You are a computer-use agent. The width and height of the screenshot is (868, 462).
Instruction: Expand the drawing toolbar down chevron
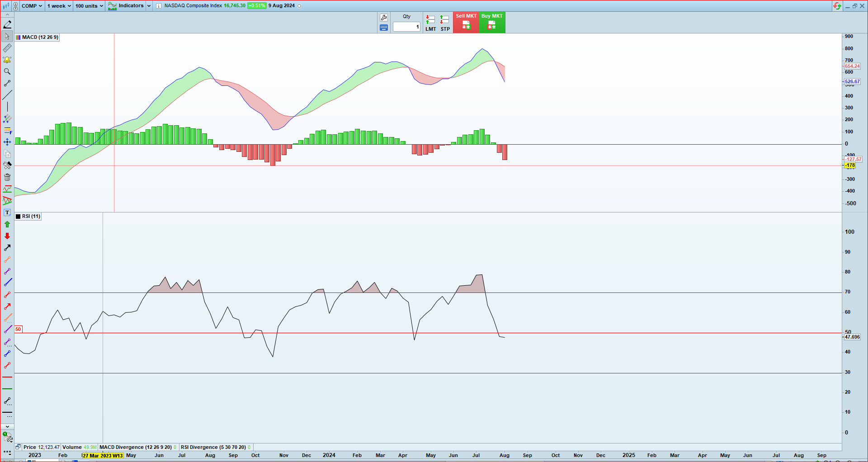pos(7,427)
